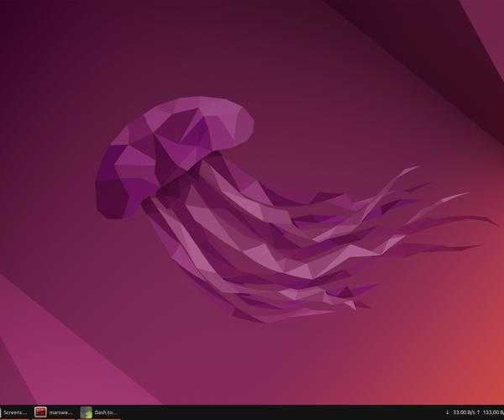Click the empty middle area of taskbar

coord(277,412)
